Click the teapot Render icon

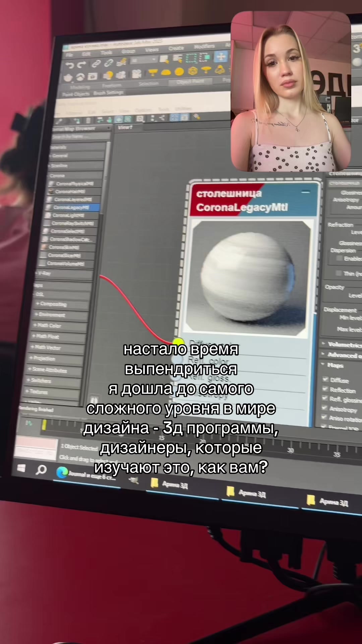tap(68, 78)
